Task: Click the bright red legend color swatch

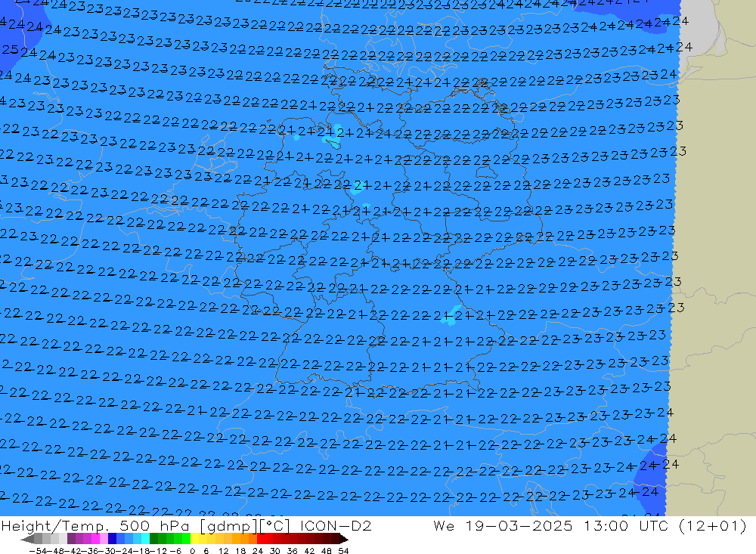Action: [261, 539]
